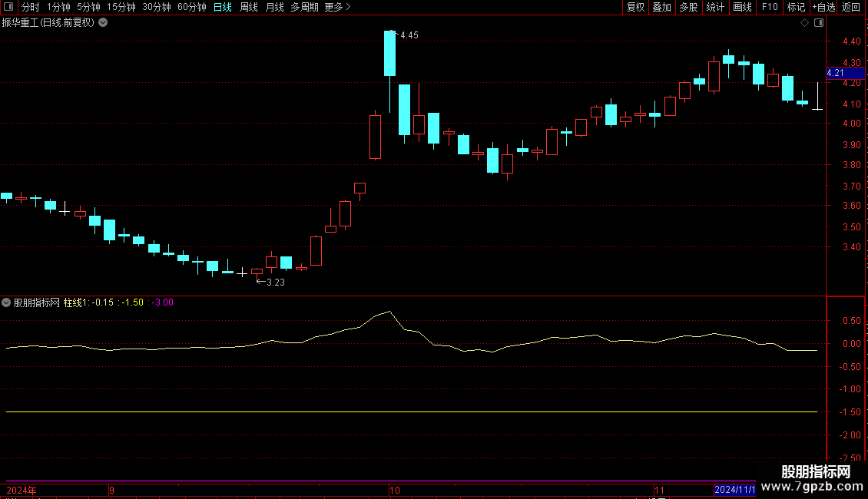Open the 复权 adjustment menu
This screenshot has height=499, width=868.
[x=635, y=7]
